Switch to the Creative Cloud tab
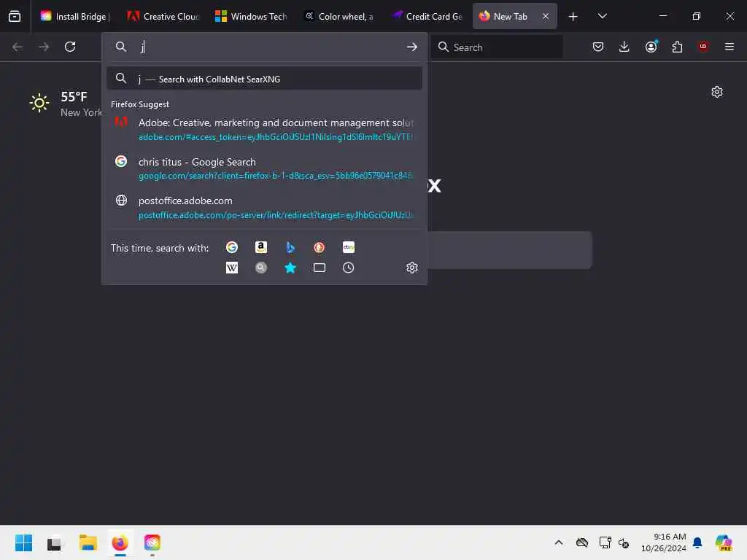 (163, 16)
